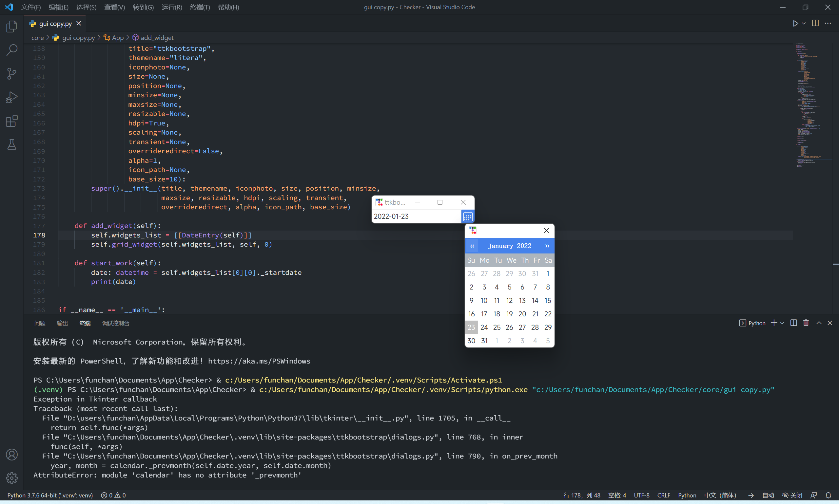Viewport: 839px width, 504px height.
Task: Open the 运行(R) menu
Action: pyautogui.click(x=172, y=7)
